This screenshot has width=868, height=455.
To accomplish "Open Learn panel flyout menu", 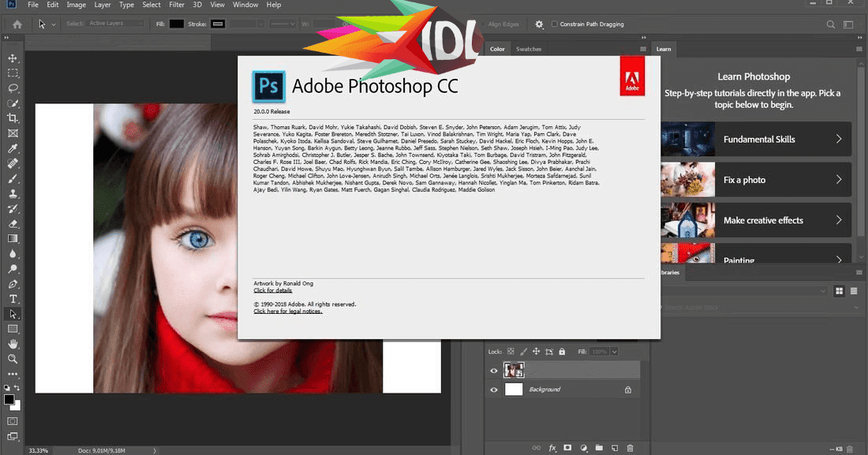I will click(x=859, y=49).
